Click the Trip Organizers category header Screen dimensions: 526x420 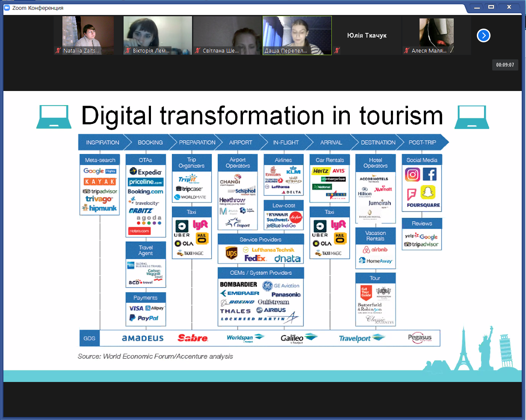click(192, 163)
